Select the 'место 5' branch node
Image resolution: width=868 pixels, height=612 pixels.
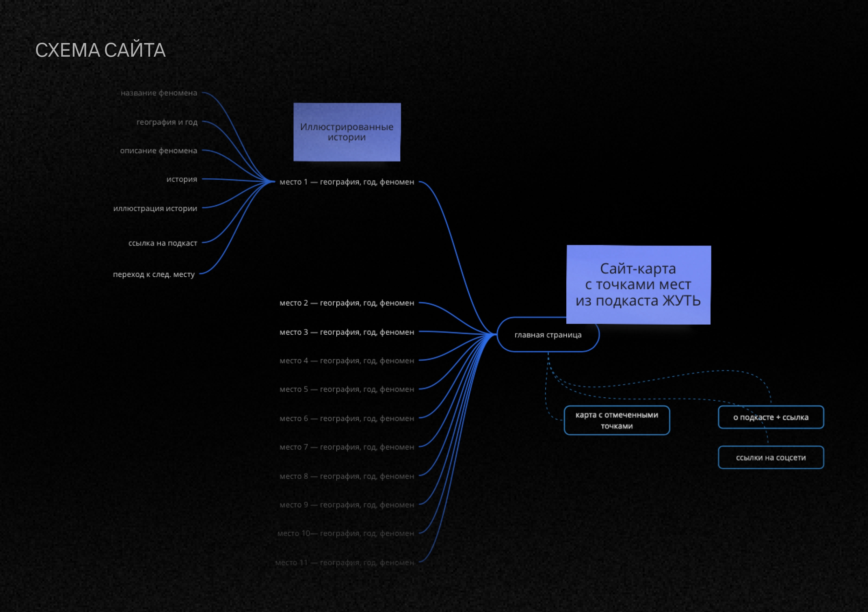point(346,389)
